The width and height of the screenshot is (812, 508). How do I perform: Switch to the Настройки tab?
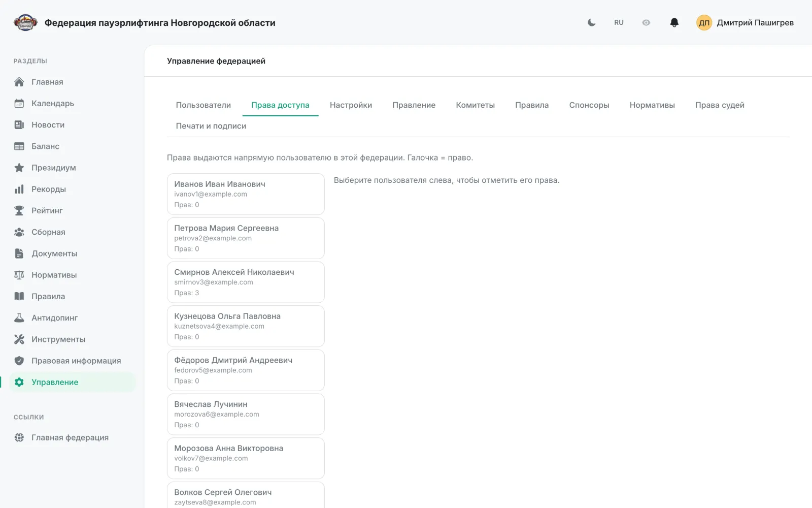(351, 105)
